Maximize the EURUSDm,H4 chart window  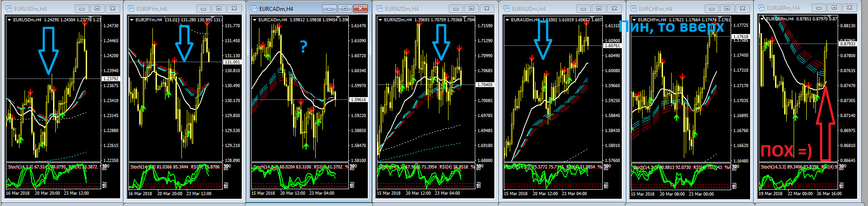(98, 9)
